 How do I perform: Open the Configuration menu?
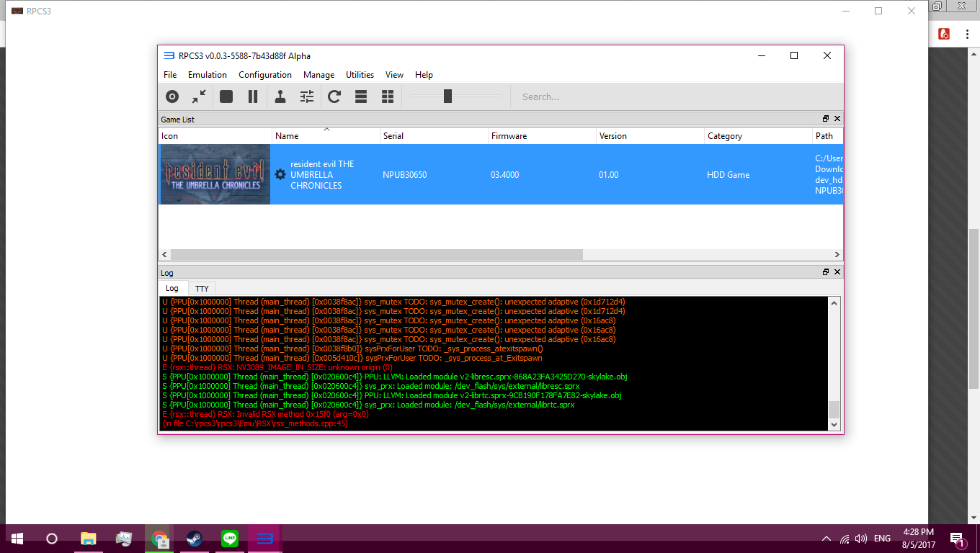tap(265, 75)
